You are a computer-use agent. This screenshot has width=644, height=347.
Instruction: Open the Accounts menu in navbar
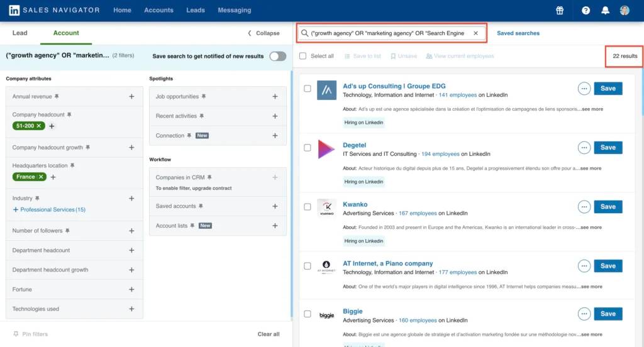[158, 11]
